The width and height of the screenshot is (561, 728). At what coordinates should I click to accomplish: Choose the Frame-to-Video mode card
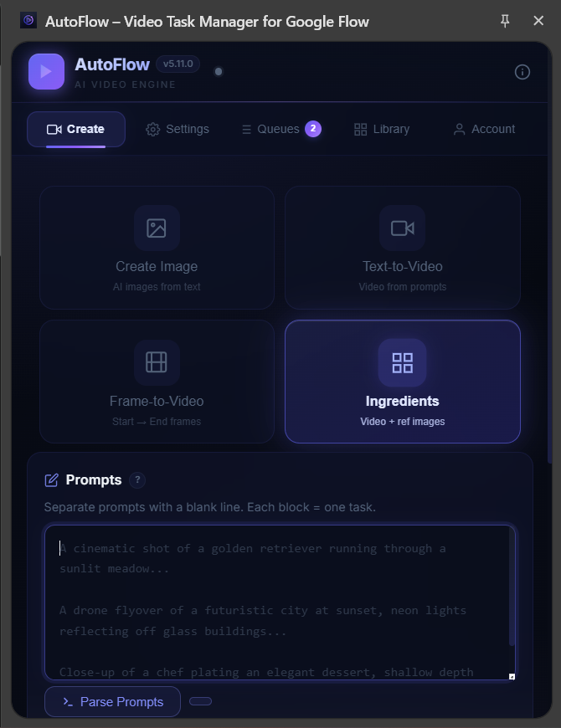pos(157,382)
